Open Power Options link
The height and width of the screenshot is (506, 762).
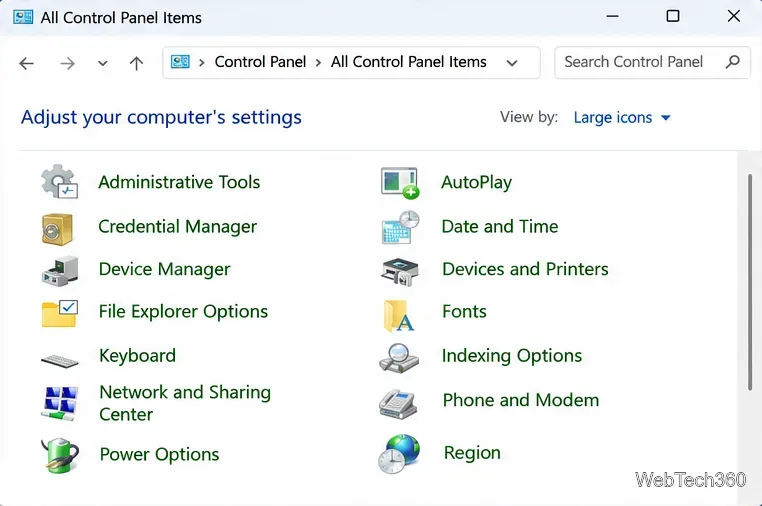(x=159, y=454)
